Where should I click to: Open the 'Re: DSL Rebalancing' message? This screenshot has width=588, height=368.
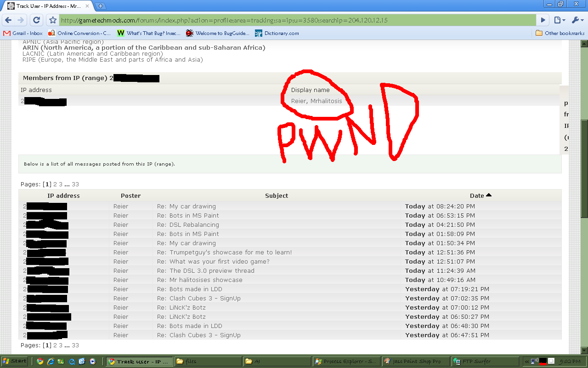[x=188, y=225]
